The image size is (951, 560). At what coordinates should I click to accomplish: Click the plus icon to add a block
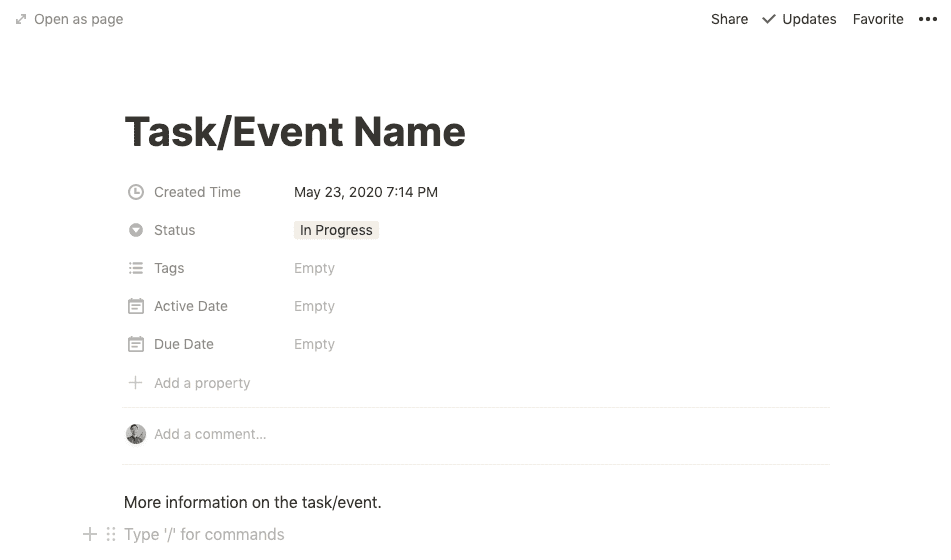(x=90, y=535)
